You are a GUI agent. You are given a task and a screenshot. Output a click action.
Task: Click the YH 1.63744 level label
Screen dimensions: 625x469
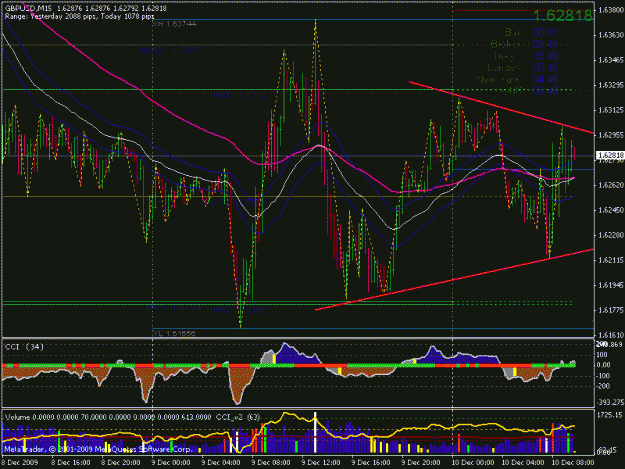tap(174, 24)
